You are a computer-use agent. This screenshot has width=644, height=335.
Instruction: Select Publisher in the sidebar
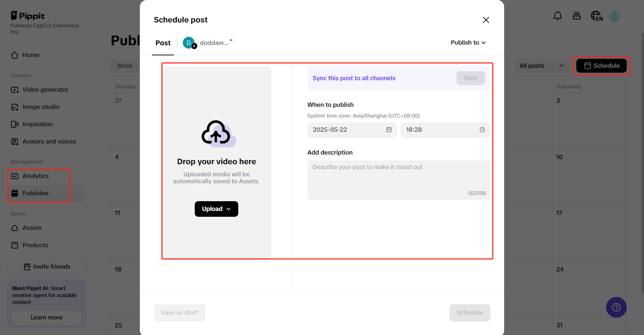(47, 193)
